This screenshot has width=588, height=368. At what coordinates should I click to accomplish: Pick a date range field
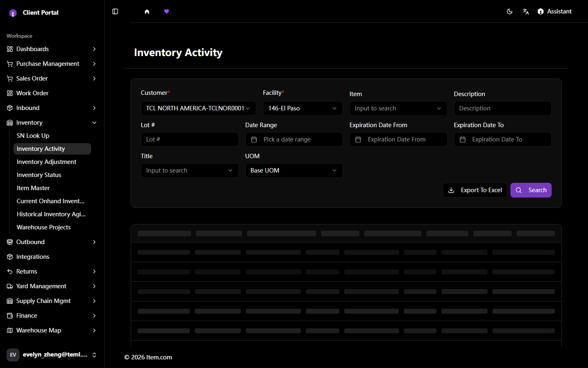pos(294,139)
